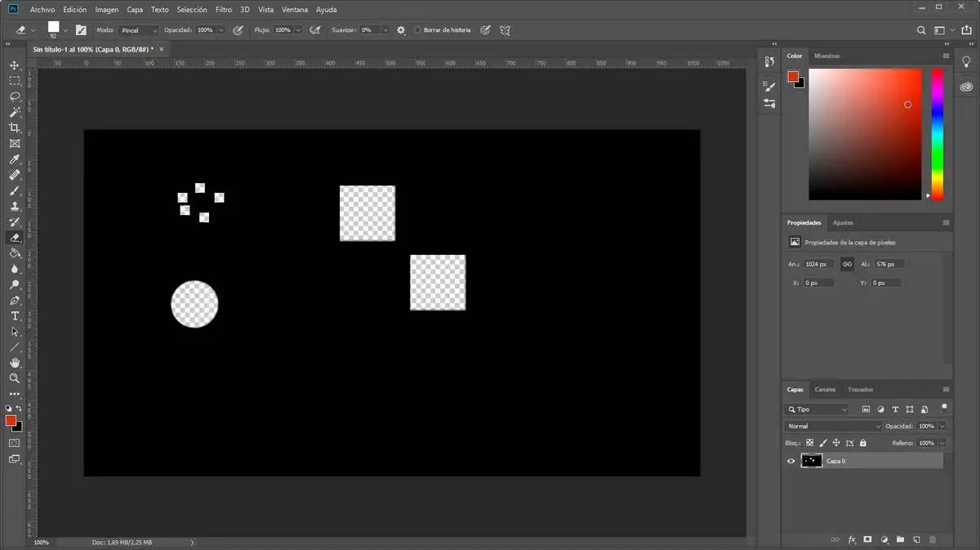Image resolution: width=980 pixels, height=550 pixels.
Task: Expand the layer Opacidad dropdown
Action: pyautogui.click(x=942, y=427)
